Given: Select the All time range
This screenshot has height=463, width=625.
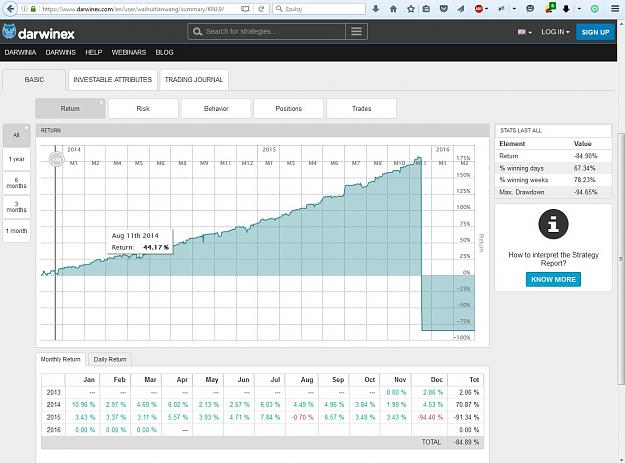Looking at the screenshot, I should (16, 135).
